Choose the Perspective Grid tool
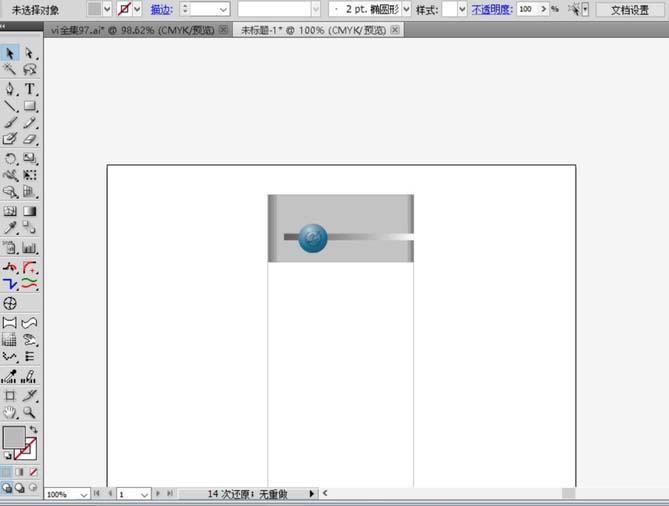 (x=29, y=192)
